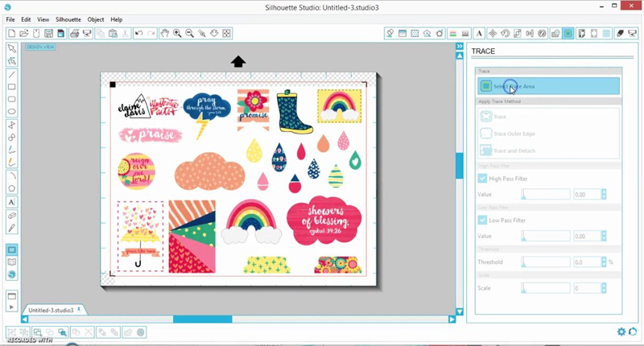Click the Fit to Window icon
Viewport: 644px width, 346px height.
[226, 33]
